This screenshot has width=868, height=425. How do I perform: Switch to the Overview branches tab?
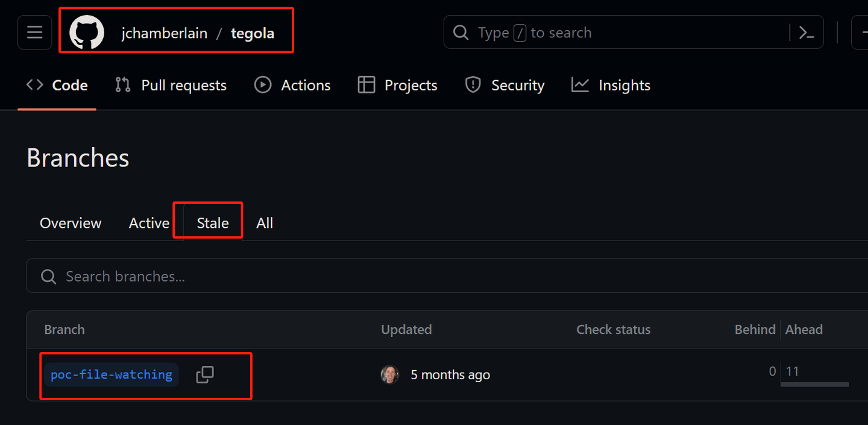click(71, 223)
